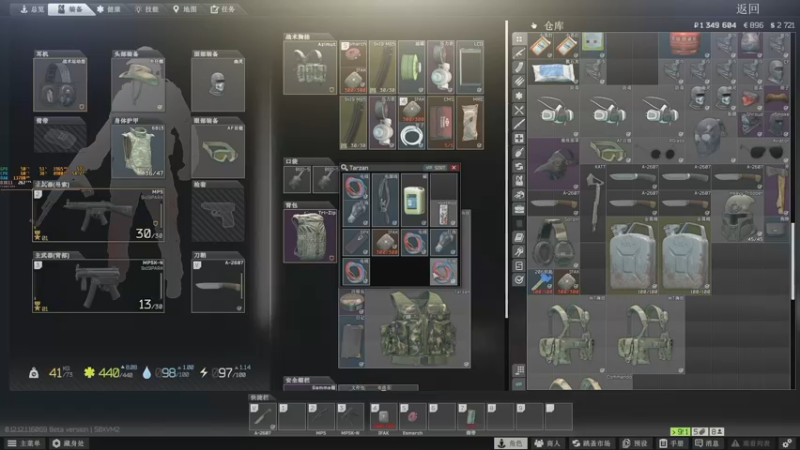Screen dimensions: 800x450
Task: Select the plague mask in stash
Action: (554, 164)
